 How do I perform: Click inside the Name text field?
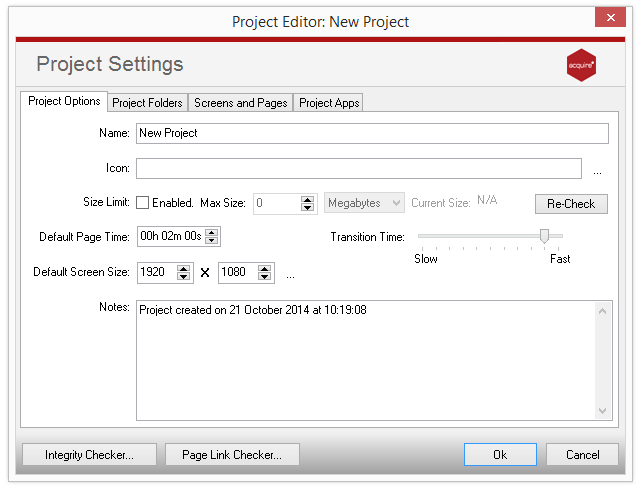372,133
